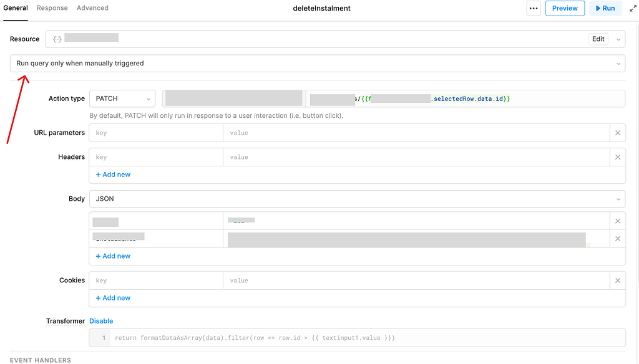
Task: Expand the run query trigger mode dropdown
Action: point(618,64)
